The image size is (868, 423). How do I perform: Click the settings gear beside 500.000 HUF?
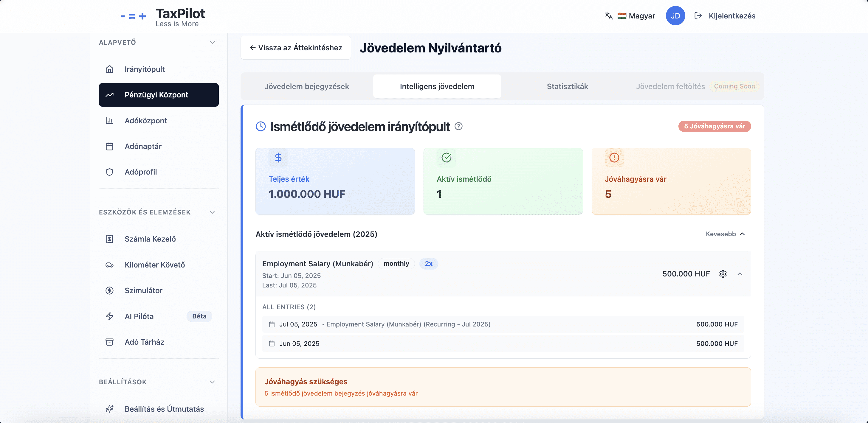pos(723,274)
